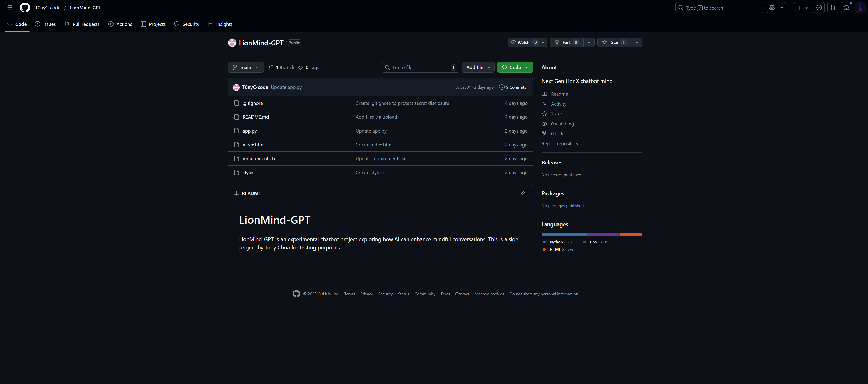The image size is (868, 384).
Task: Click the Python segment of language bar
Action: tap(564, 235)
